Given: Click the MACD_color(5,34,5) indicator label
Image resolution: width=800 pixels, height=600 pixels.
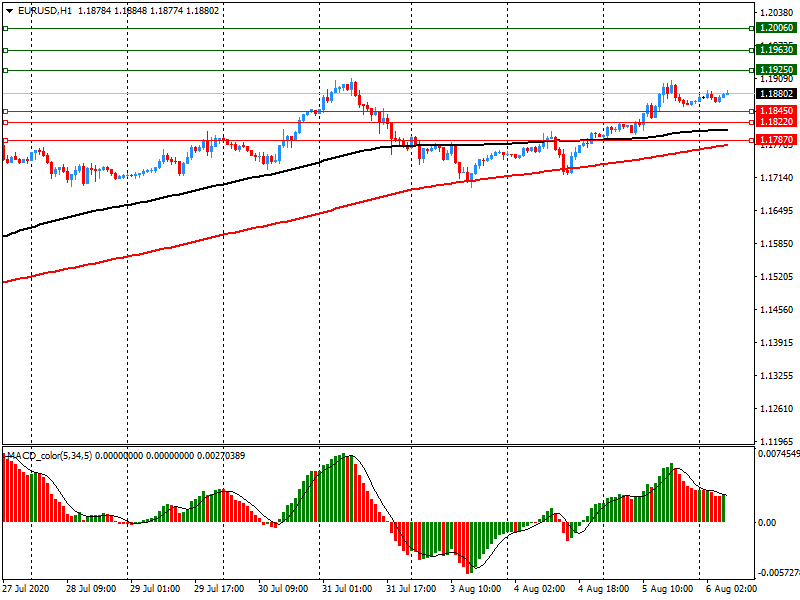Looking at the screenshot, I should pos(49,456).
